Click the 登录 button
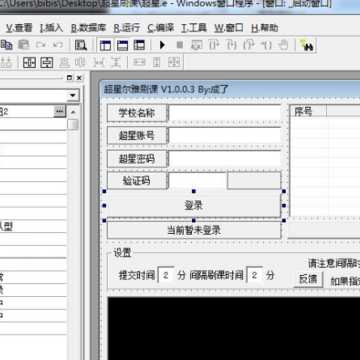Image resolution: width=360 pixels, height=360 pixels. coord(194,206)
